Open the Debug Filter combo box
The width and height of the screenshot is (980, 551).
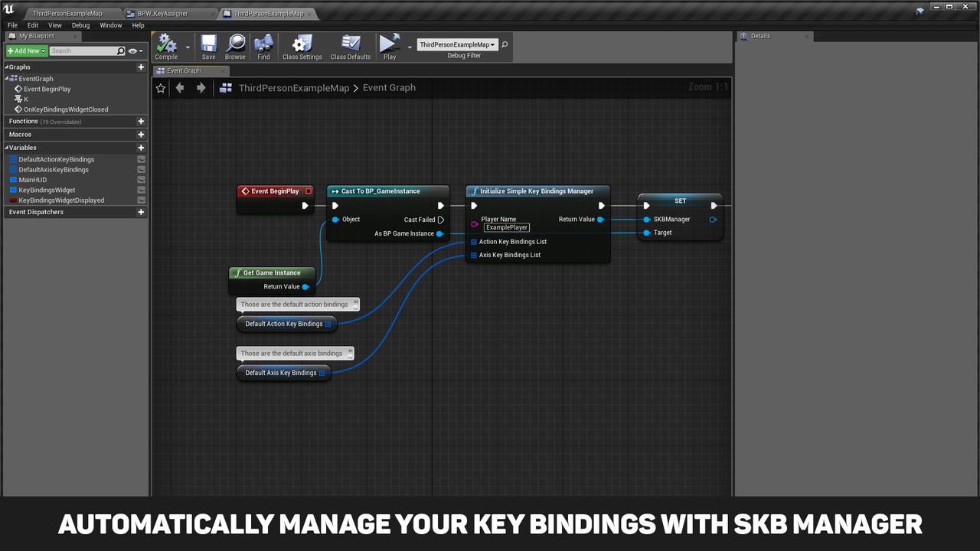458,44
